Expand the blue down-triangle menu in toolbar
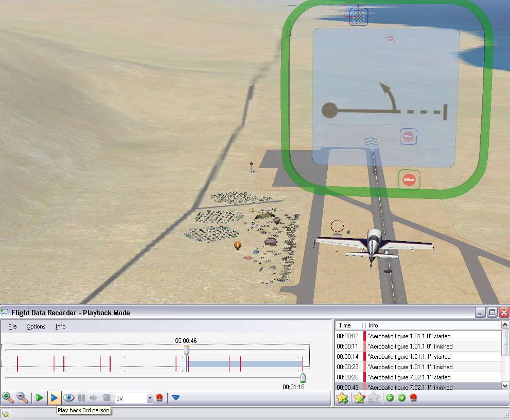 point(175,397)
